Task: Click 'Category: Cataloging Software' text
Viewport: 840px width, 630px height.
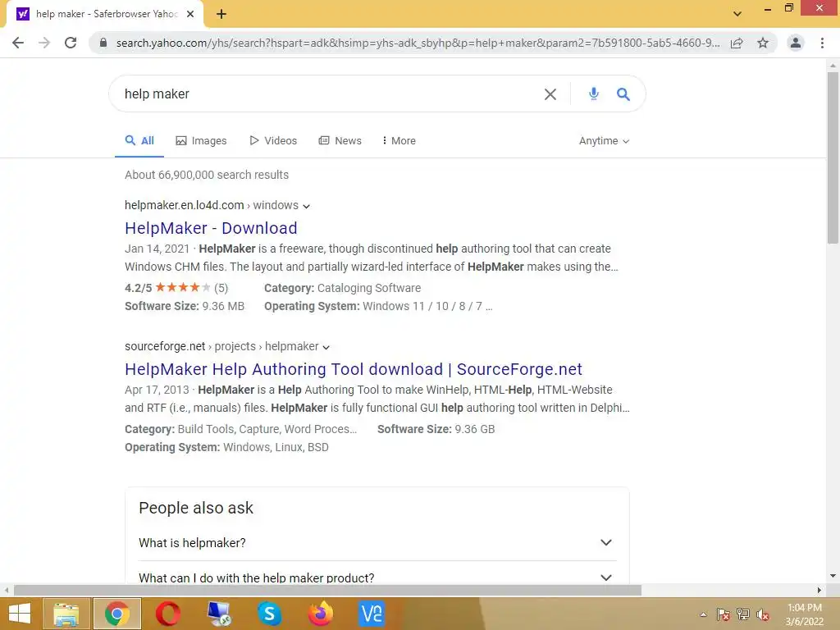Action: 342,288
